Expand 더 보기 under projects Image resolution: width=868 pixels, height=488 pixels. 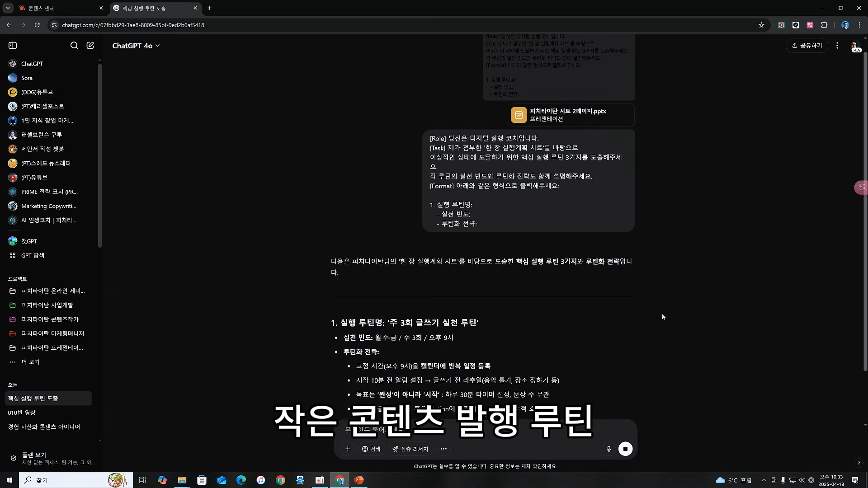[30, 362]
